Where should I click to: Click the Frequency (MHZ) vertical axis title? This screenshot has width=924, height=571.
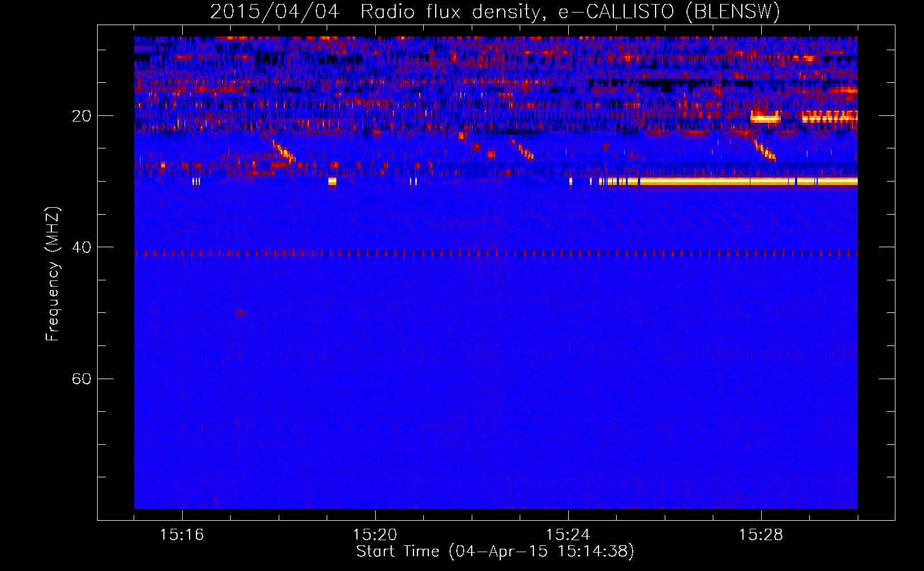point(52,274)
